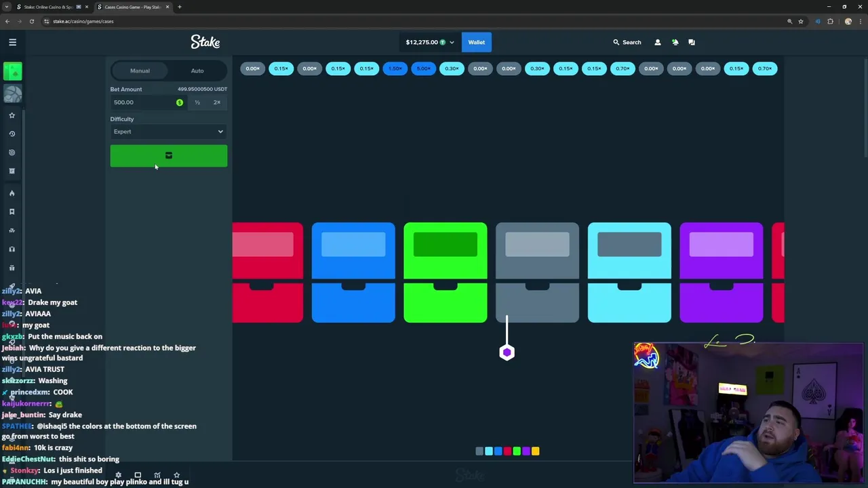
Task: Open the user profile icon in header
Action: (x=657, y=42)
